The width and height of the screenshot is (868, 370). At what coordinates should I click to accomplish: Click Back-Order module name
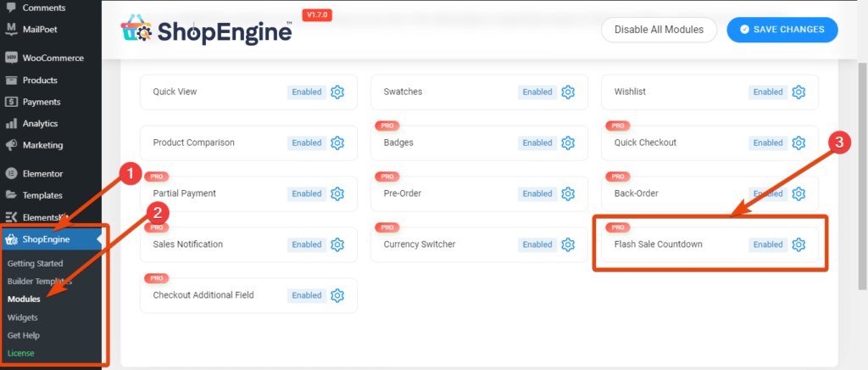click(x=636, y=193)
